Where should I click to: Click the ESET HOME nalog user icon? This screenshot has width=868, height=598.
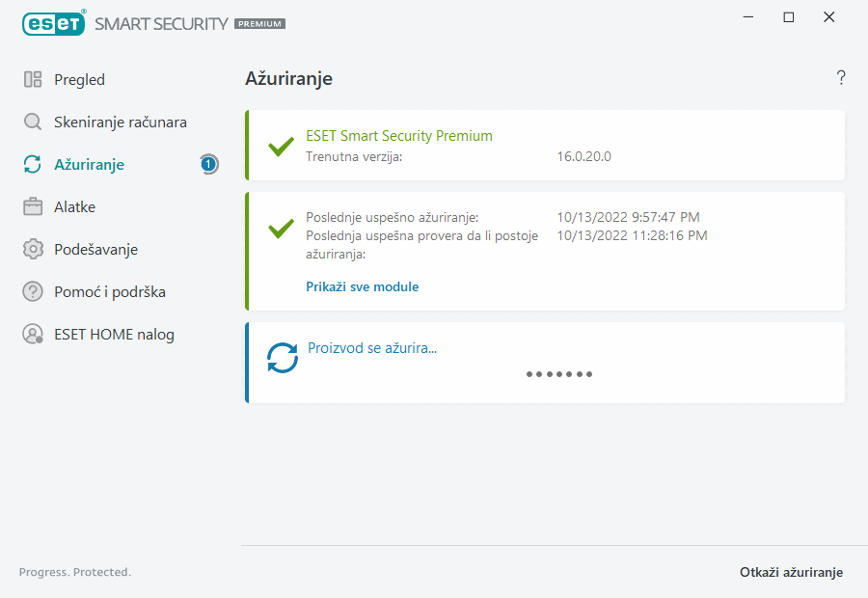[33, 335]
